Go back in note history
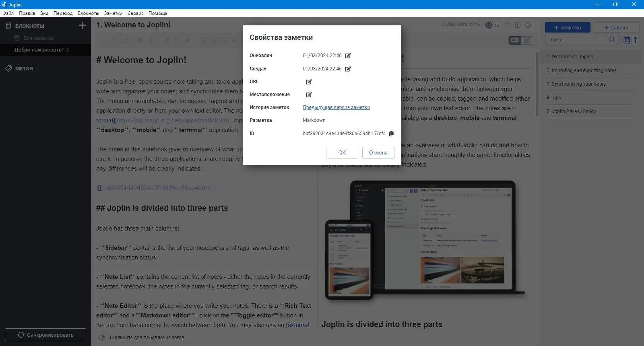Image resolution: width=644 pixels, height=346 pixels. click(x=103, y=40)
